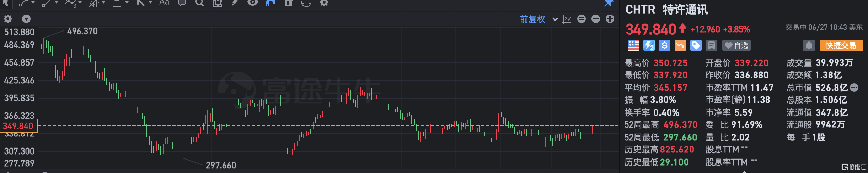Select the ray line drawing tool
Viewport: 868px width, 173px height.
click(46, 3)
